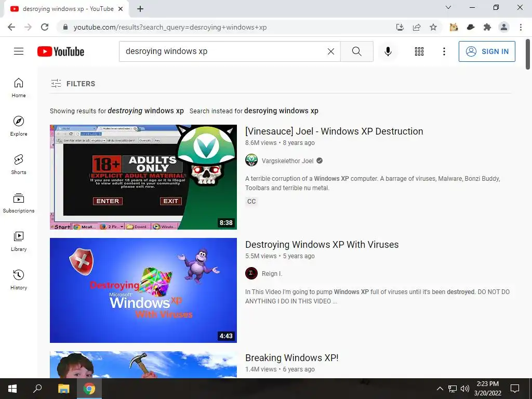Show hidden system tray icons
This screenshot has width=532, height=399.
(440, 389)
